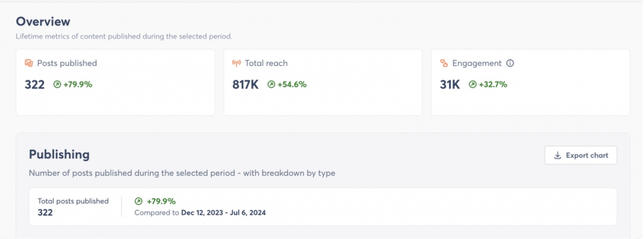Click the +32.7% engagement change indicator
644x239 pixels.
tap(493, 84)
